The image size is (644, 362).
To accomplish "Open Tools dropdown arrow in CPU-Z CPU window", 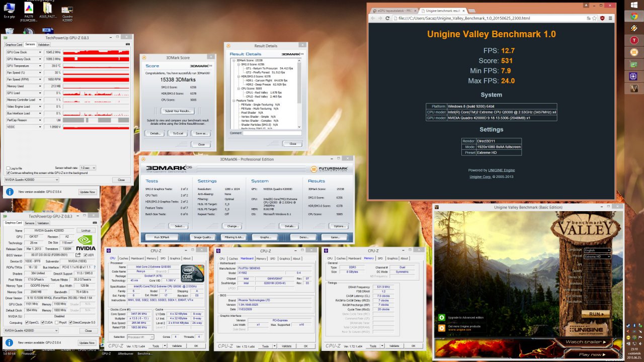I will pos(165,345).
